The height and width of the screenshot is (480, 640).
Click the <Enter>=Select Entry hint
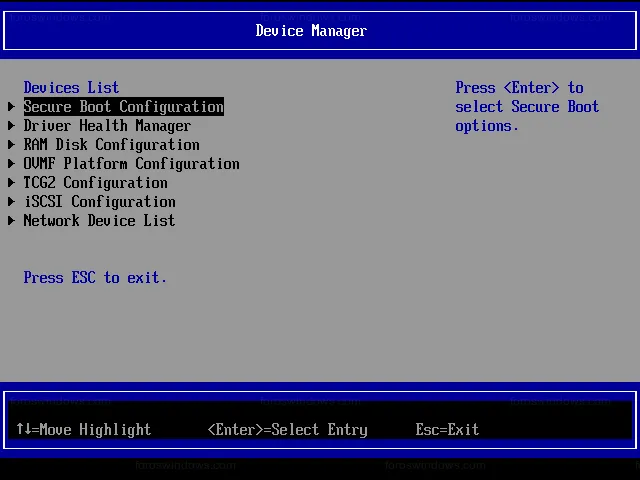(288, 429)
